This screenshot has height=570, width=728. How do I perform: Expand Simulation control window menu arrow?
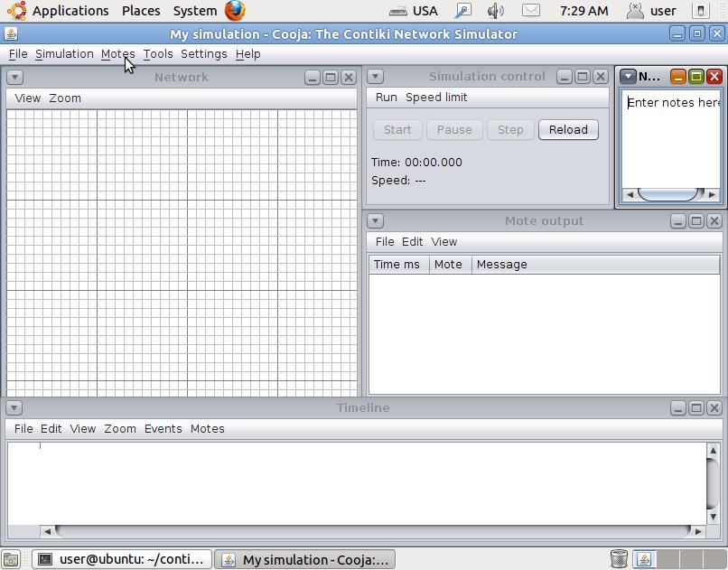pyautogui.click(x=375, y=76)
